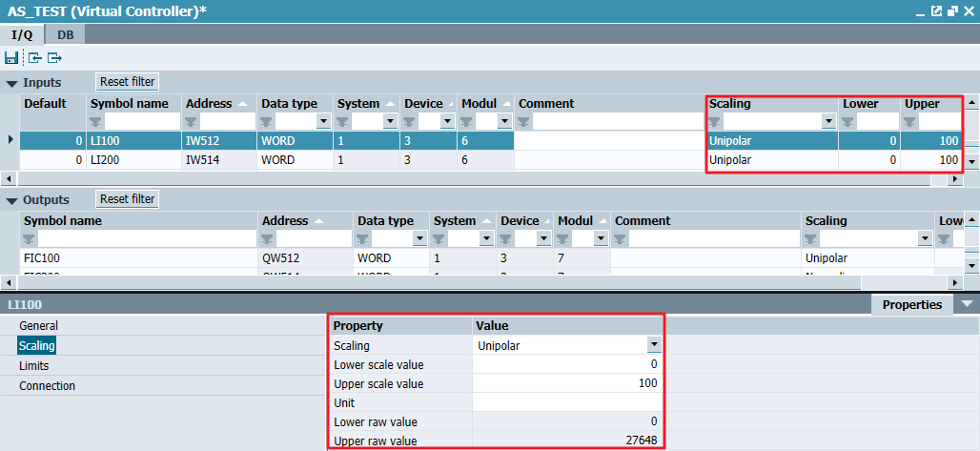
Task: Edit the Lower scale value field
Action: click(567, 364)
